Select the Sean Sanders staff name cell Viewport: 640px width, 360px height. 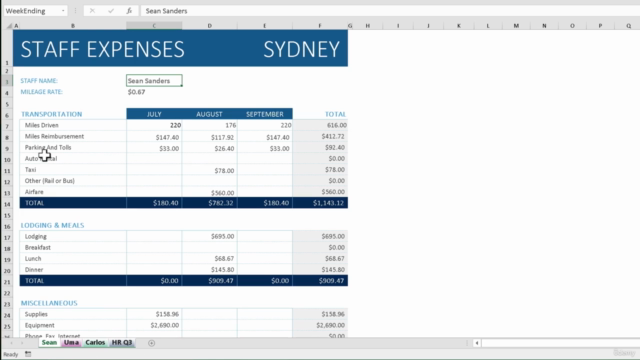[x=154, y=80]
